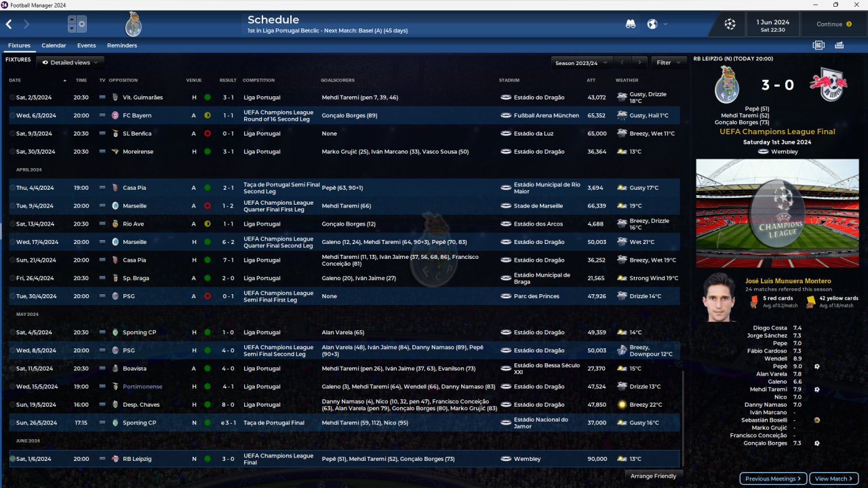Click goal ball icon next to Pepê rating
The width and height of the screenshot is (868, 488).
coord(817,367)
